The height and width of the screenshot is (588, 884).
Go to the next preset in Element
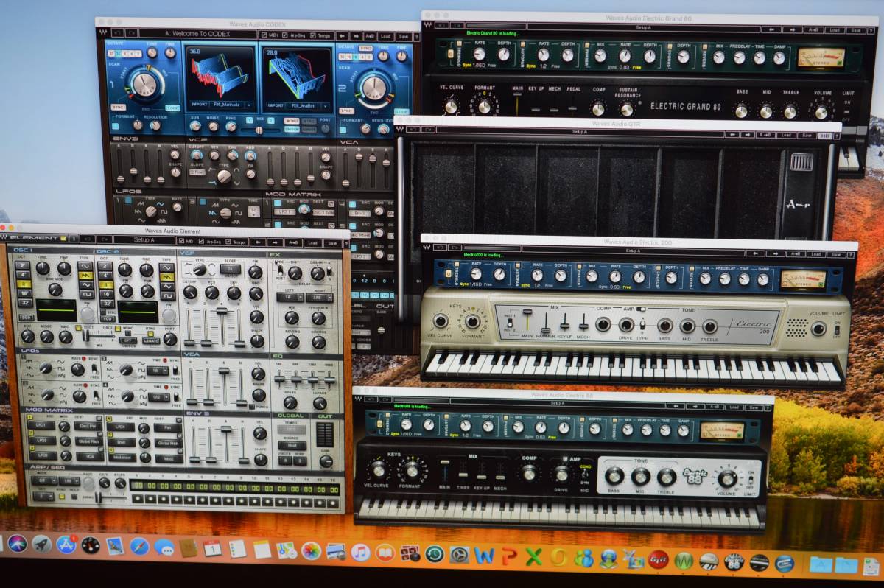click(276, 241)
